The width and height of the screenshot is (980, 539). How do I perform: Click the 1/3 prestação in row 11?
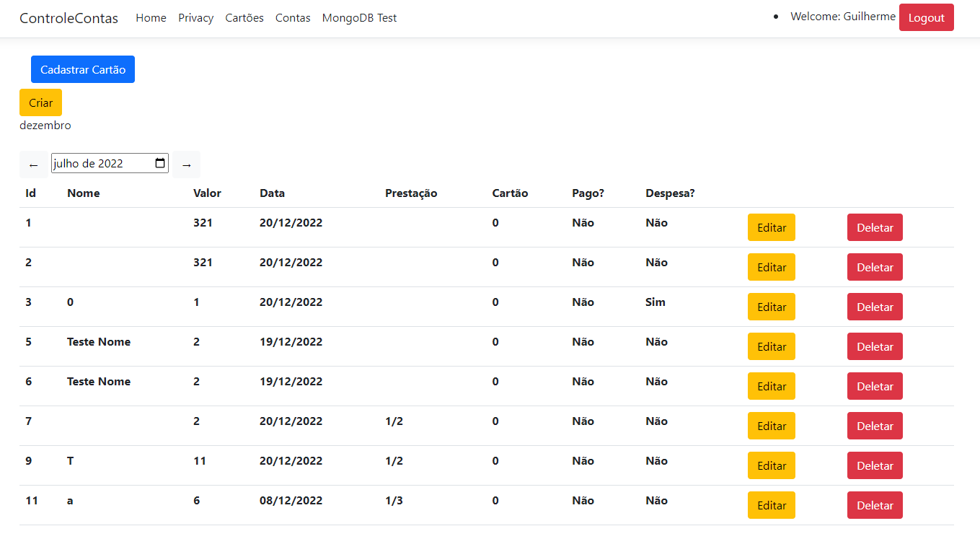[x=394, y=501]
